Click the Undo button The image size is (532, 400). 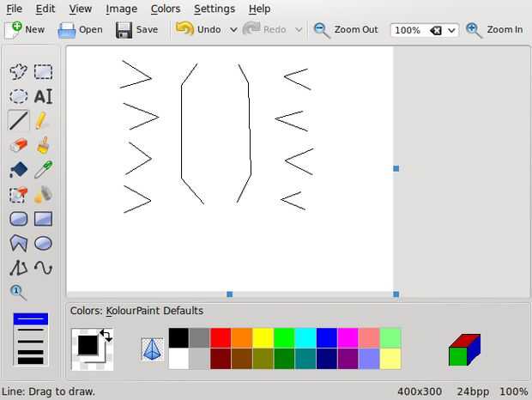(198, 30)
